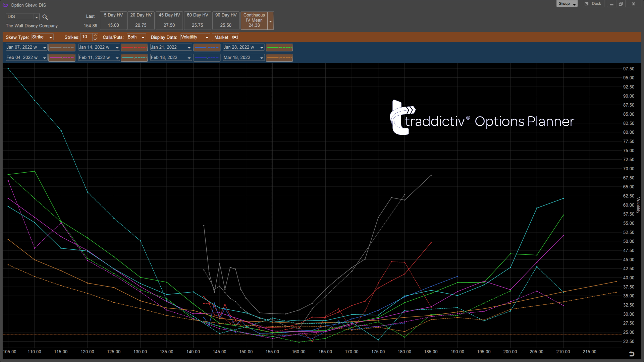Click the DIS ticker search icon

point(45,17)
